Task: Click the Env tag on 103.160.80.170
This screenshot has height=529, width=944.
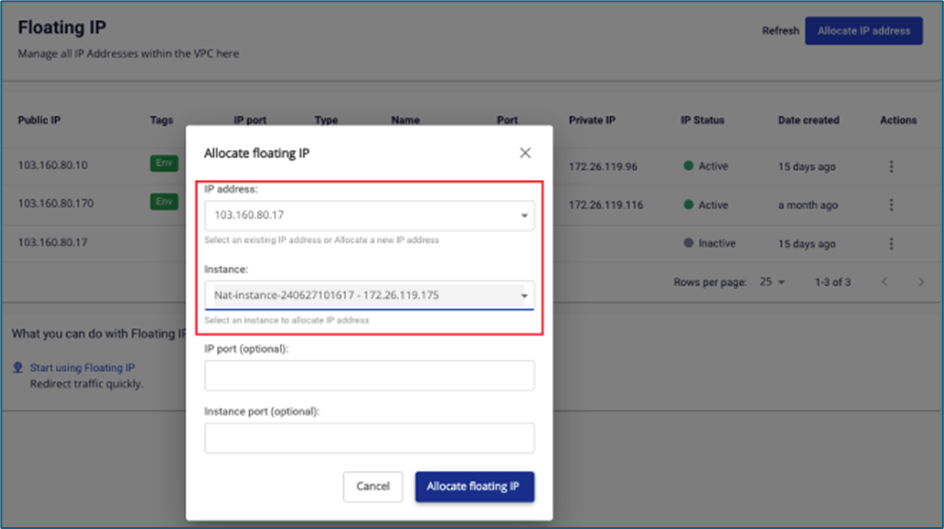Action: click(x=163, y=203)
